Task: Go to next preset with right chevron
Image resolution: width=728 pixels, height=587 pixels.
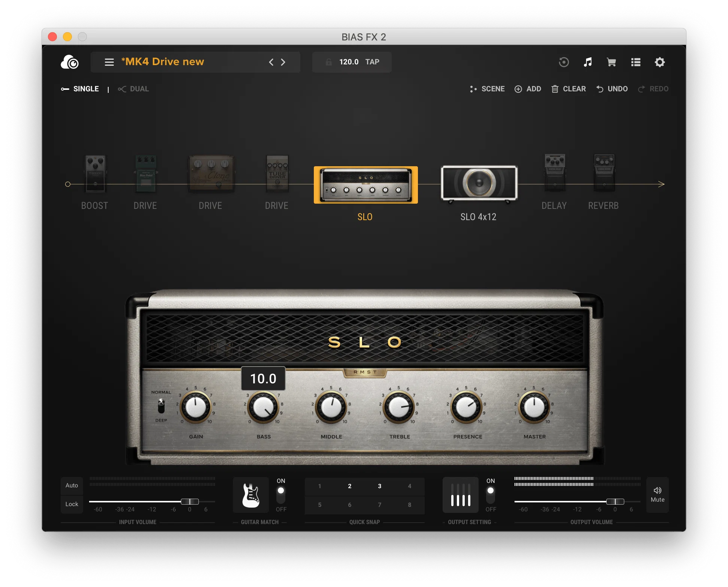Action: [283, 62]
